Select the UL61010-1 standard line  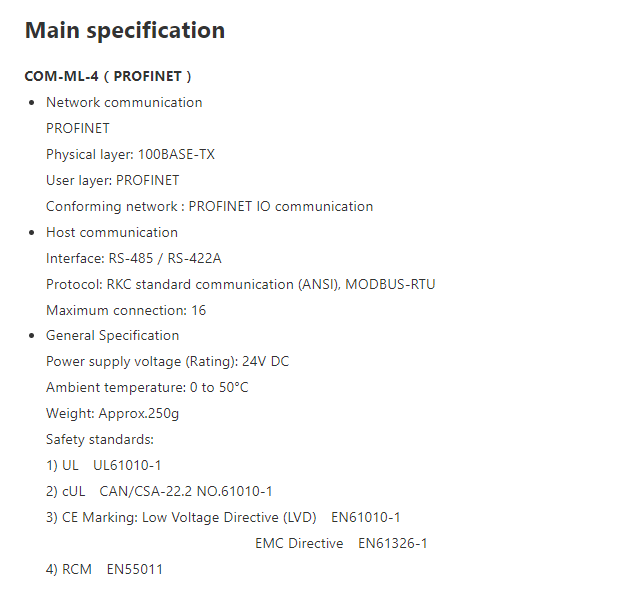pos(104,466)
